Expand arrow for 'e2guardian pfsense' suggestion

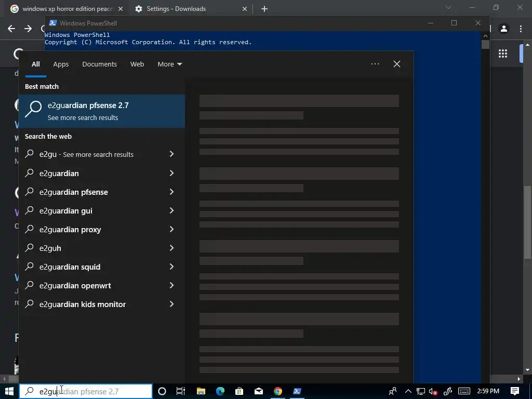pos(171,192)
